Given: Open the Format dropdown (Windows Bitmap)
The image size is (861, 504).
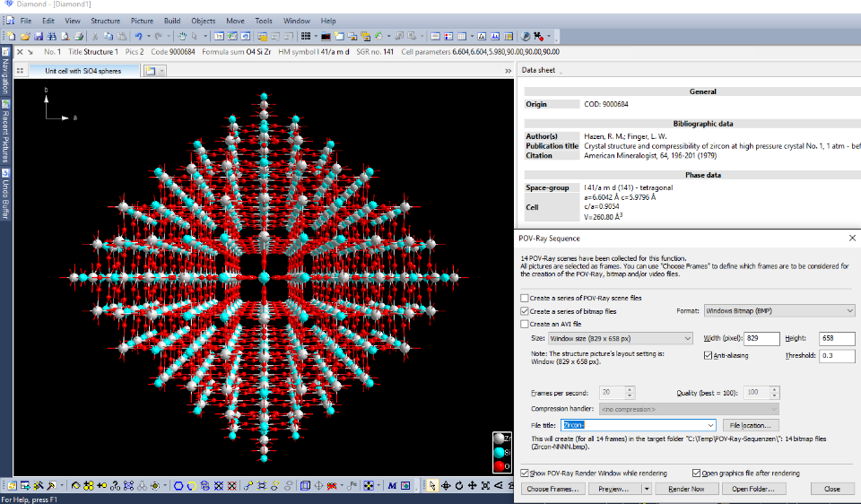Looking at the screenshot, I should (778, 311).
